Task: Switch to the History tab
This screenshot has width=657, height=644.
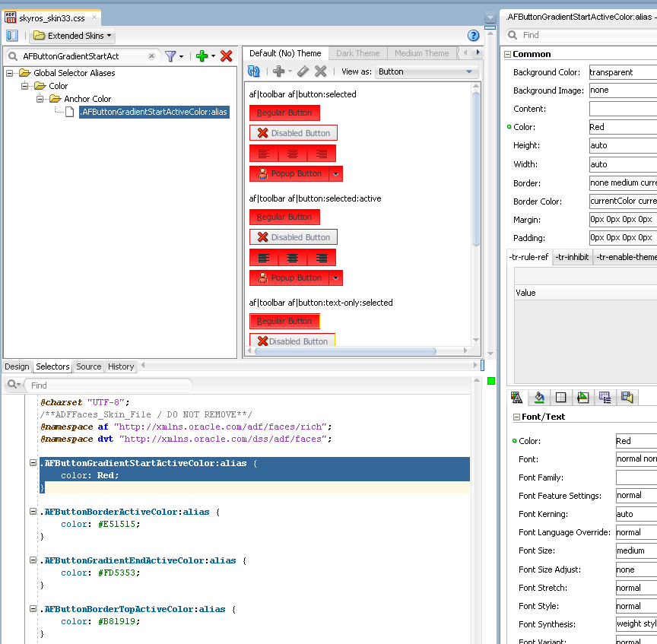Action: click(x=121, y=366)
